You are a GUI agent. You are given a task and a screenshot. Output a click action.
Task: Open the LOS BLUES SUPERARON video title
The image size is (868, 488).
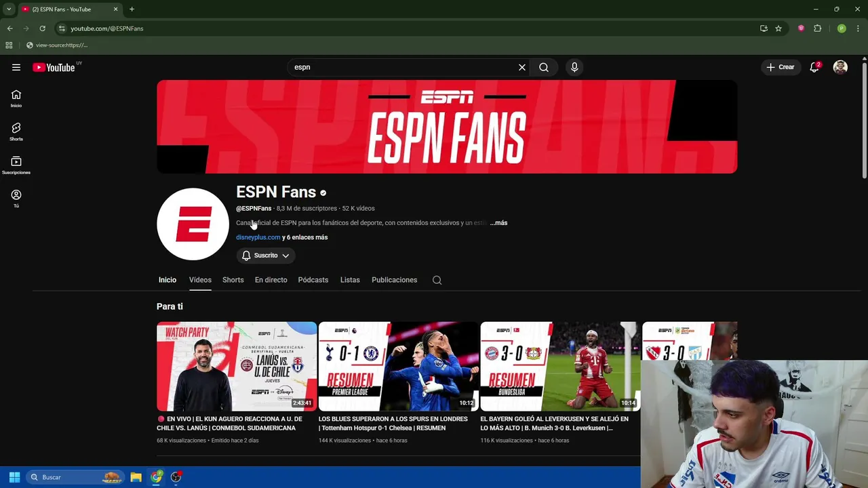pyautogui.click(x=393, y=424)
